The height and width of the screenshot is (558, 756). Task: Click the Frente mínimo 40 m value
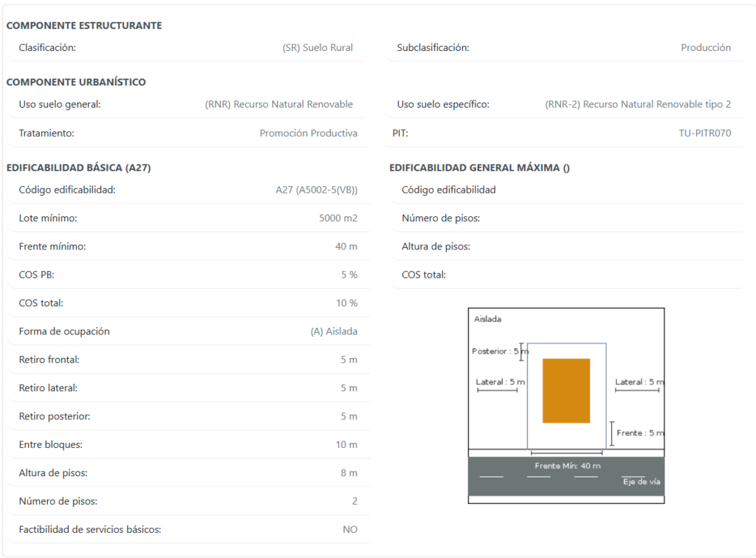click(x=346, y=247)
